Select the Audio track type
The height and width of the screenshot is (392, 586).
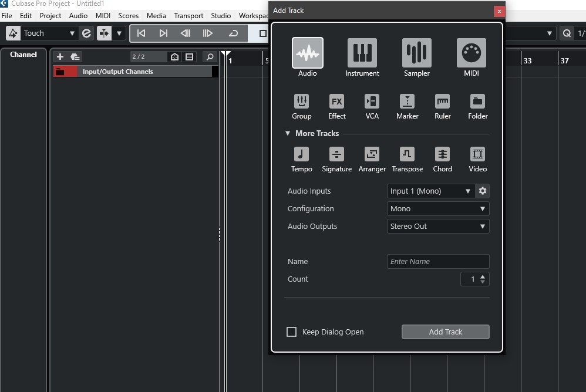[x=307, y=53]
